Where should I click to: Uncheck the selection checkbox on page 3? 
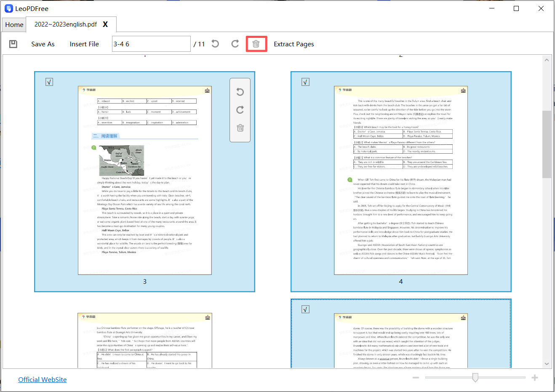49,82
